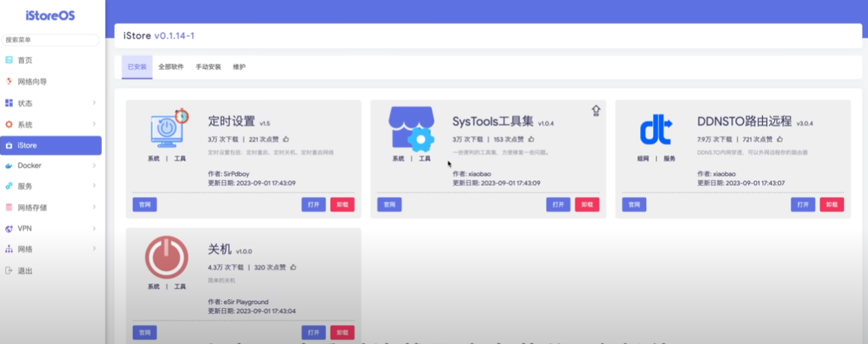868x344 pixels.
Task: Click the 退出 sidebar menu item
Action: pyautogui.click(x=51, y=270)
